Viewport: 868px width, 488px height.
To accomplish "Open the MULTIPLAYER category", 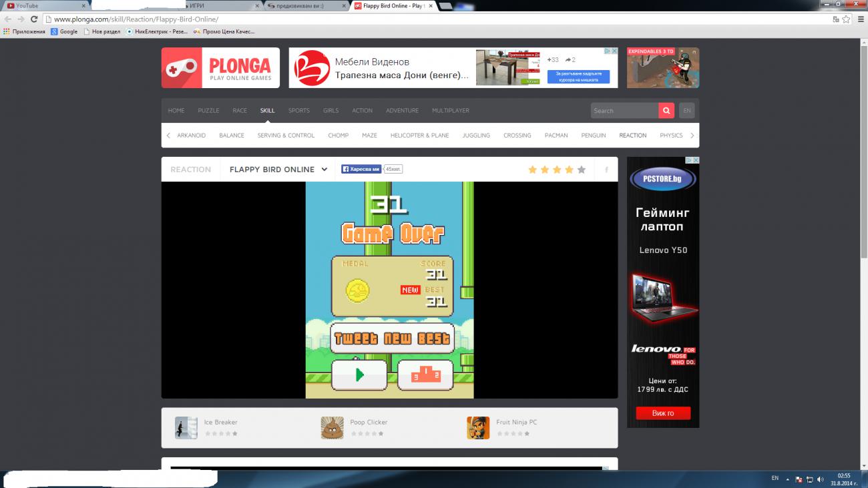I will click(451, 111).
